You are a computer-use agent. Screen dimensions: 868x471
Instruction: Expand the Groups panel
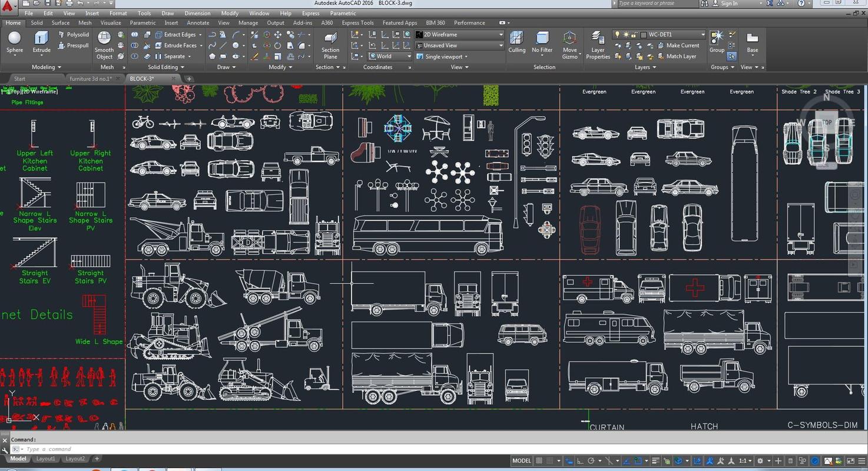[x=723, y=67]
